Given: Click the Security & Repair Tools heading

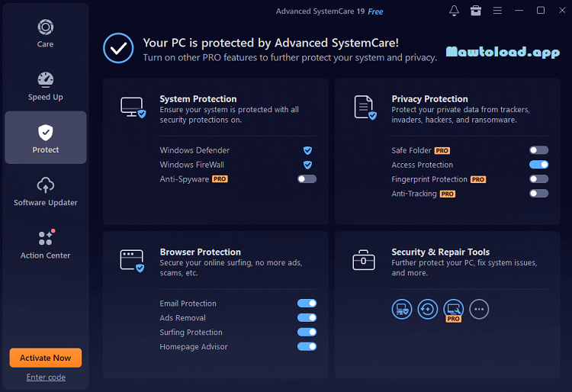Looking at the screenshot, I should pyautogui.click(x=441, y=252).
